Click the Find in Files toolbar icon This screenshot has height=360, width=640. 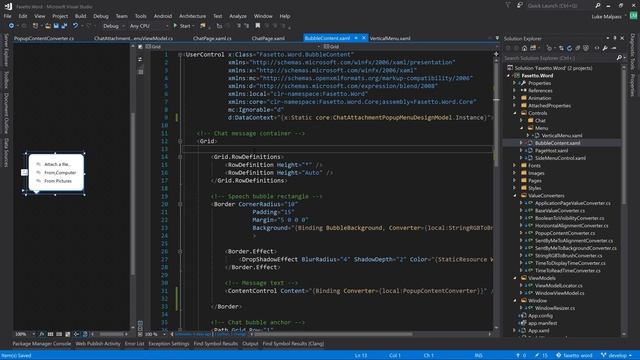point(203,26)
